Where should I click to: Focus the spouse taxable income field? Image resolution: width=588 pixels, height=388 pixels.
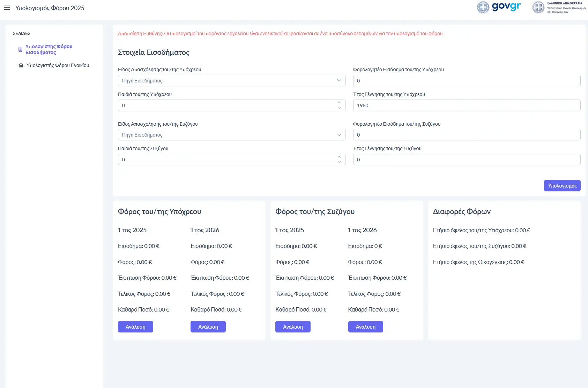(466, 135)
